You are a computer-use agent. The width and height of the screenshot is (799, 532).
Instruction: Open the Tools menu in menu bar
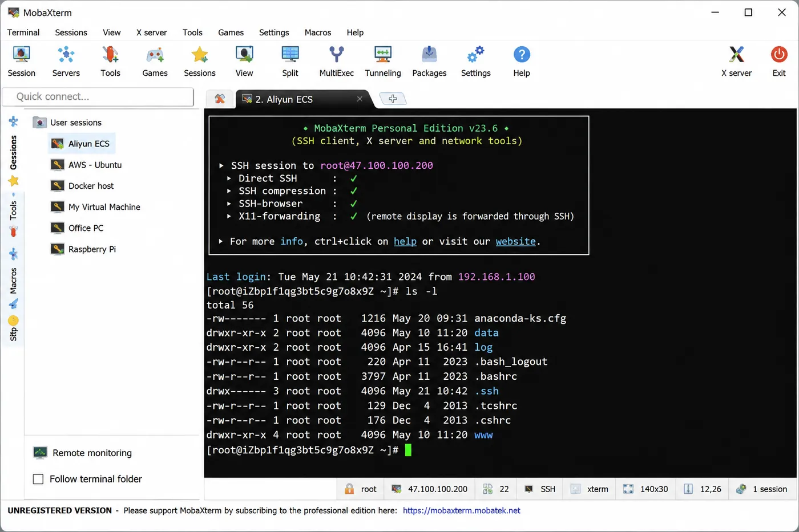(x=193, y=33)
